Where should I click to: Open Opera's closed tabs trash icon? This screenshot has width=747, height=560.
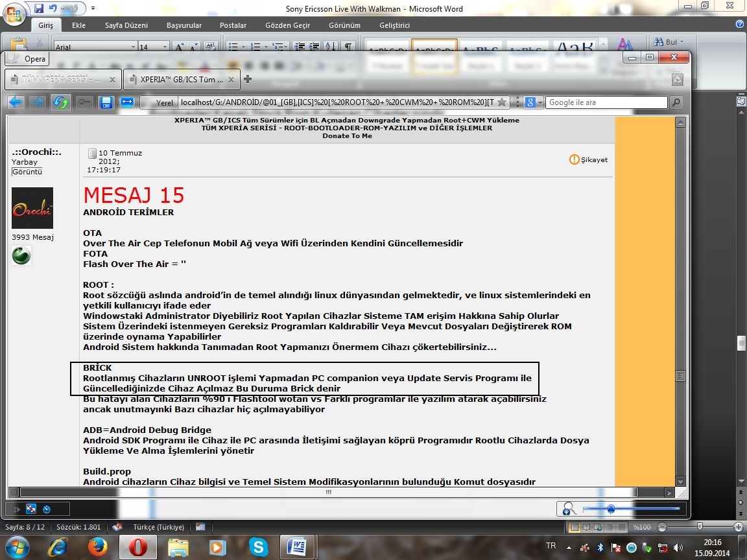(x=678, y=79)
